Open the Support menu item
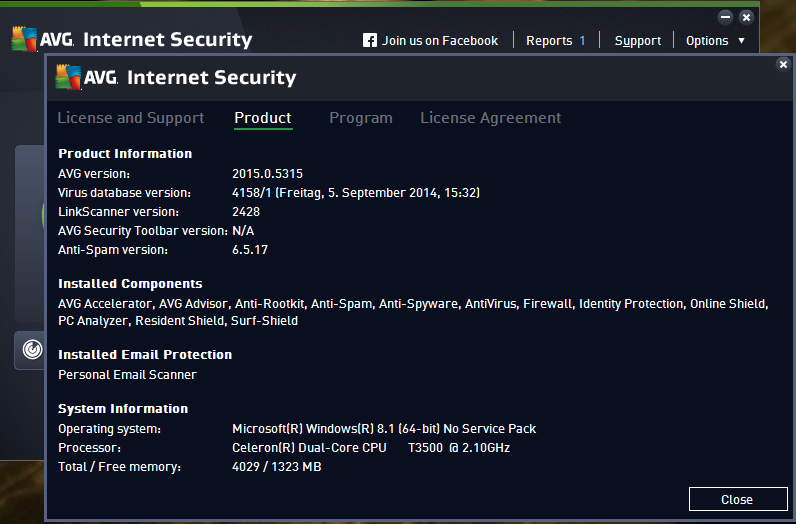Image resolution: width=796 pixels, height=524 pixels. (x=638, y=41)
